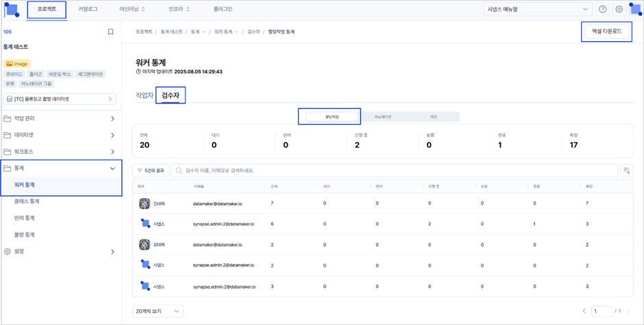This screenshot has height=325, width=644.
Task: Click project number 105 in the sidebar
Action: tap(7, 32)
